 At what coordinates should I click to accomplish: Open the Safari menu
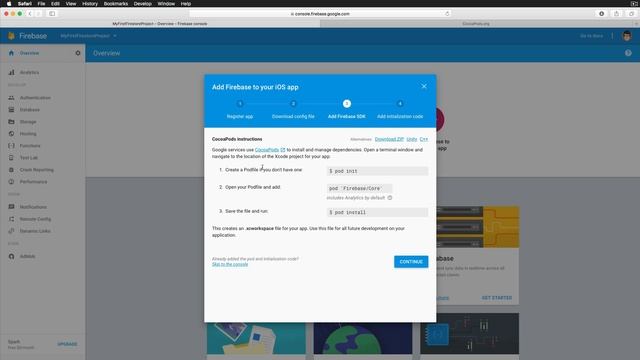tap(25, 3)
